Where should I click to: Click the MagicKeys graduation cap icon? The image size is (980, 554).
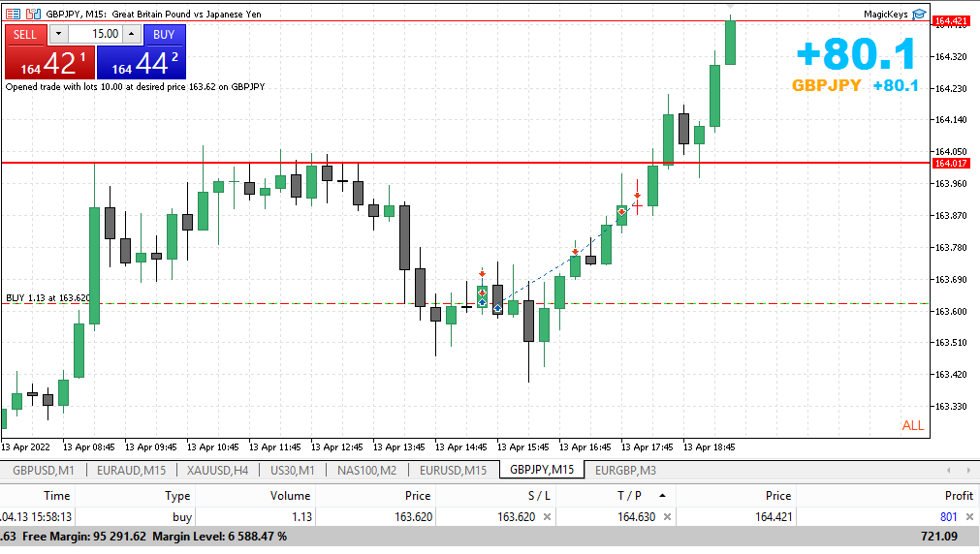919,14
